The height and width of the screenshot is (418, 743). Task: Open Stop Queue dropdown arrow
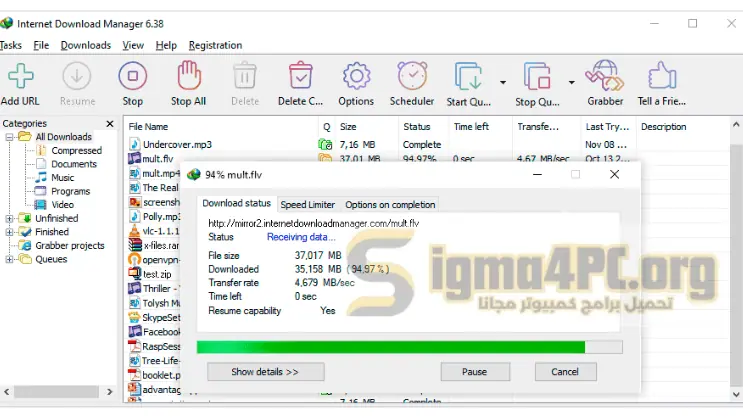571,82
